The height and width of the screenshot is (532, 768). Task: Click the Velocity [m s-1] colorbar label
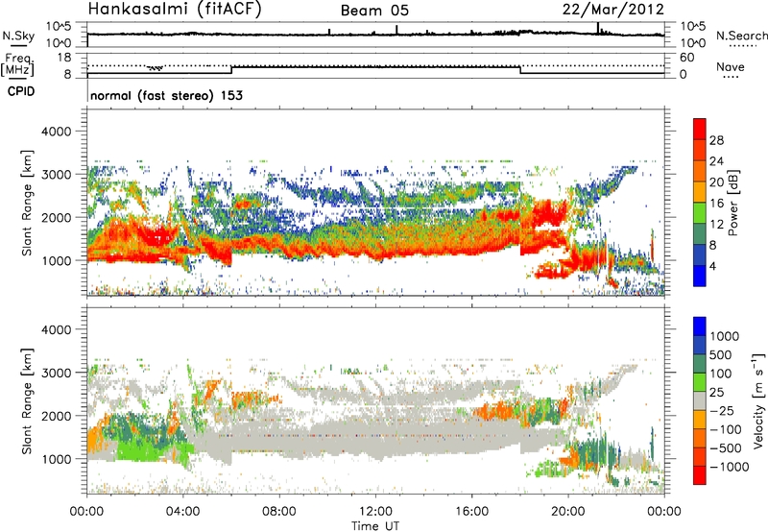point(758,400)
